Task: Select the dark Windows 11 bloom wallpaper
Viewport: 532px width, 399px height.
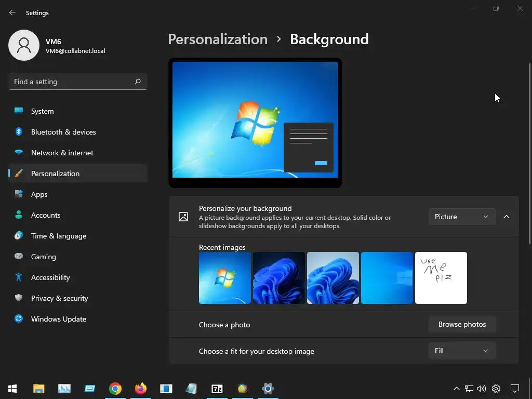Action: tap(279, 278)
